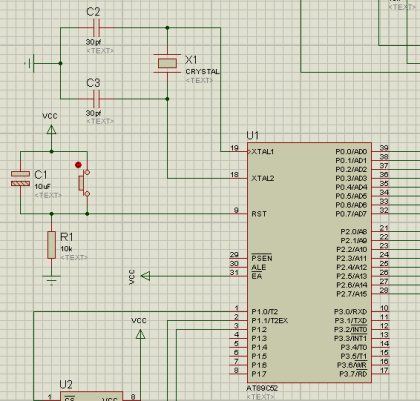Click the RST pin on U1
This screenshot has height=401, width=420.
coord(259,214)
